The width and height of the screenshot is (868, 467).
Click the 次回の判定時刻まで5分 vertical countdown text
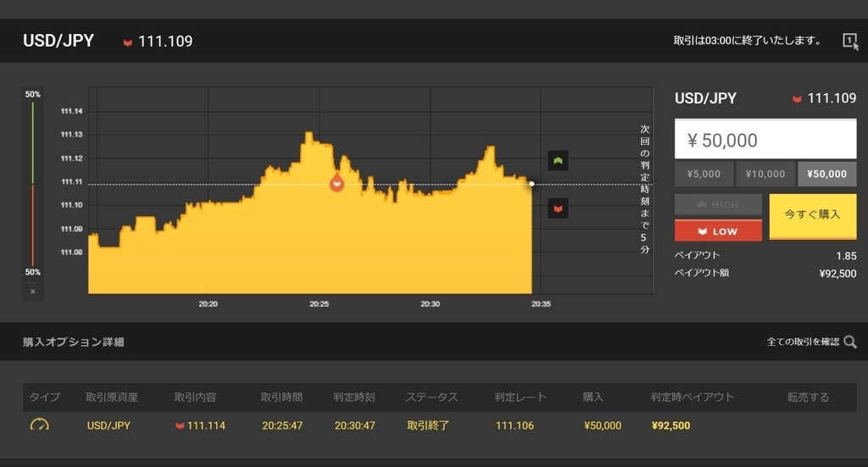(x=645, y=189)
